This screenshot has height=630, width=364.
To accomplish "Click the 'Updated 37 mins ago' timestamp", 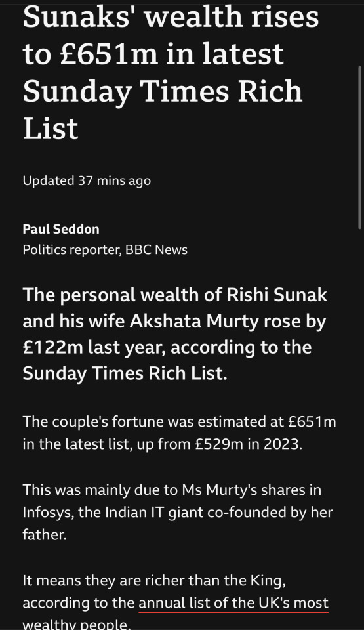I will point(87,181).
